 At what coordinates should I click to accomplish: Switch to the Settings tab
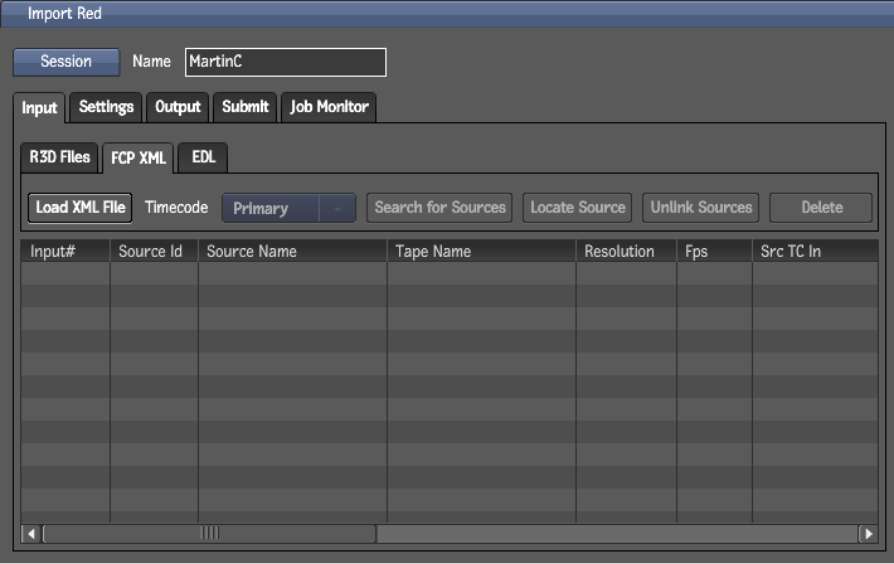point(106,107)
